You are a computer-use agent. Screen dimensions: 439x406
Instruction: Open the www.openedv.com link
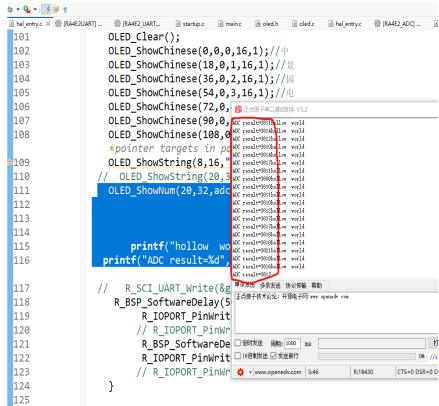pyautogui.click(x=278, y=372)
